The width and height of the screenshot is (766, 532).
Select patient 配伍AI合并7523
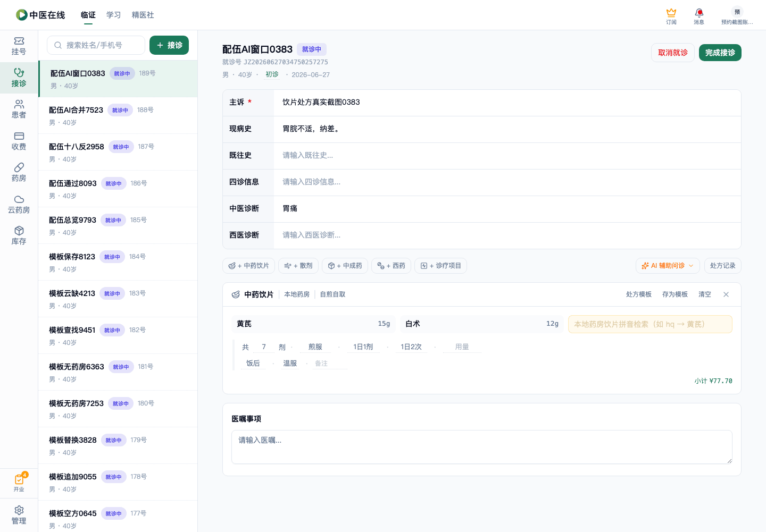[118, 115]
